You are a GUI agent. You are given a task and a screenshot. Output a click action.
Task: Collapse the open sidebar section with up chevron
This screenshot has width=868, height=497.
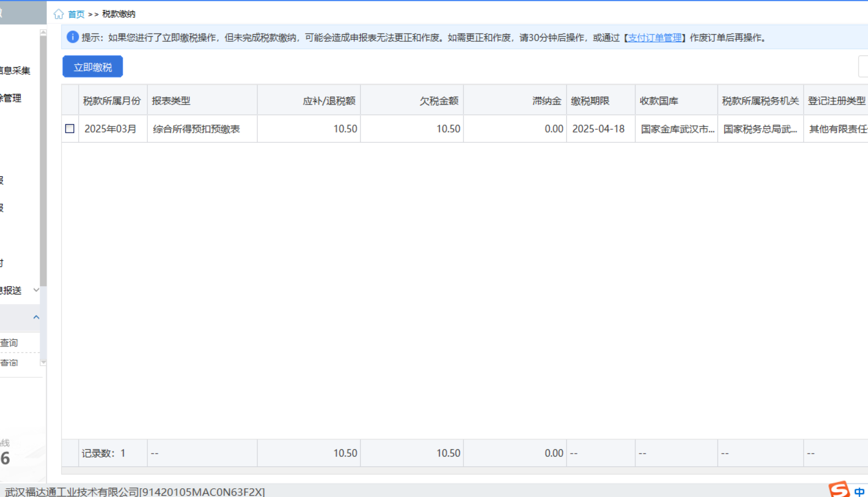pyautogui.click(x=36, y=317)
